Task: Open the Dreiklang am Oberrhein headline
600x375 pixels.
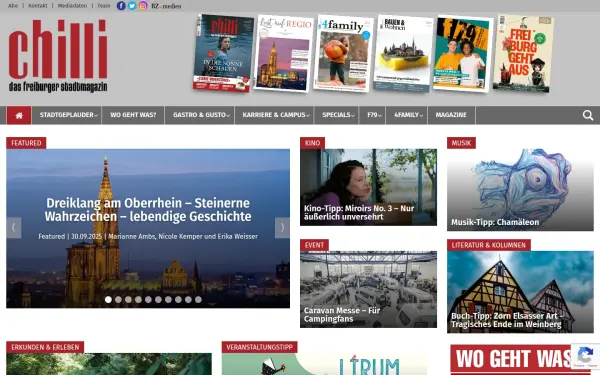Action: tap(148, 210)
